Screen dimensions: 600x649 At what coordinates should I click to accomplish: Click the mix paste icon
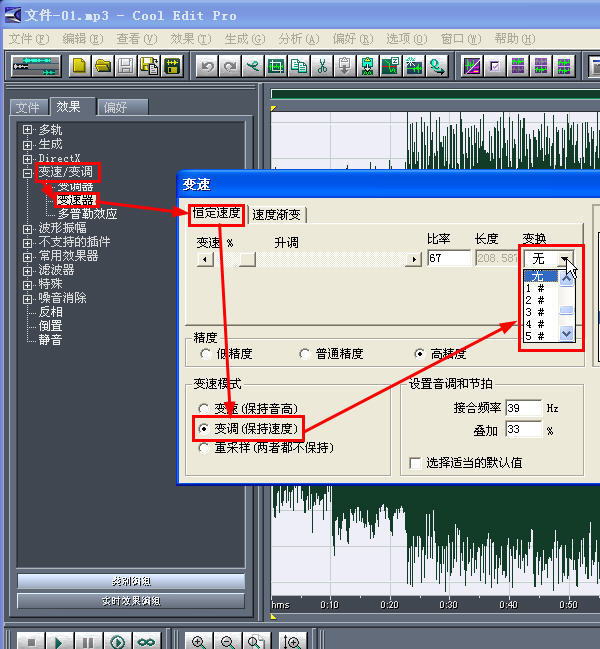click(367, 66)
